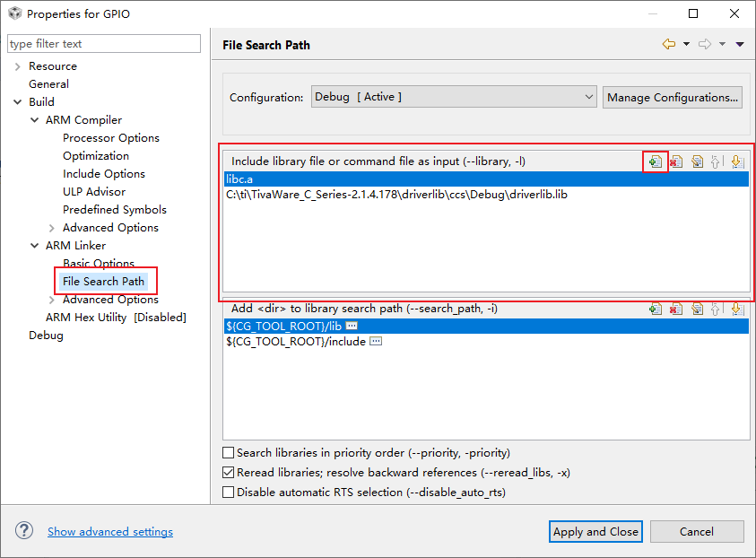Viewport: 756px width, 558px height.
Task: Uncheck Reread libraries option
Action: click(x=228, y=472)
